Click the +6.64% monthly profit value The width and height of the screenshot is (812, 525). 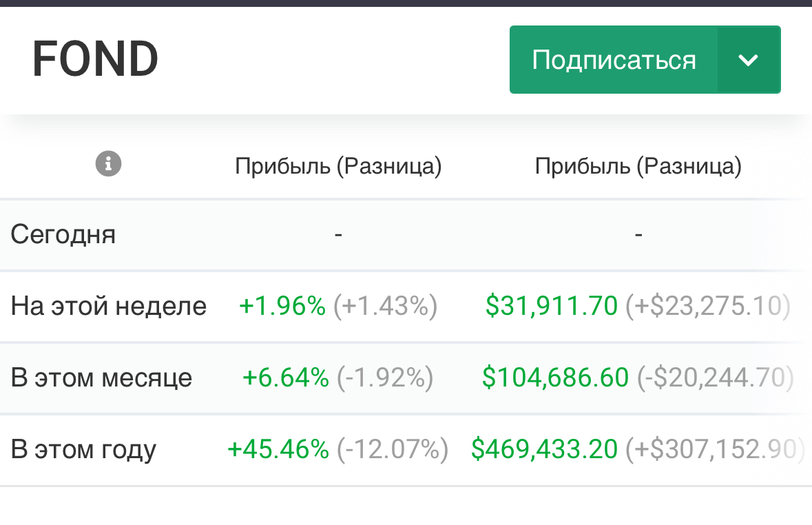[286, 378]
